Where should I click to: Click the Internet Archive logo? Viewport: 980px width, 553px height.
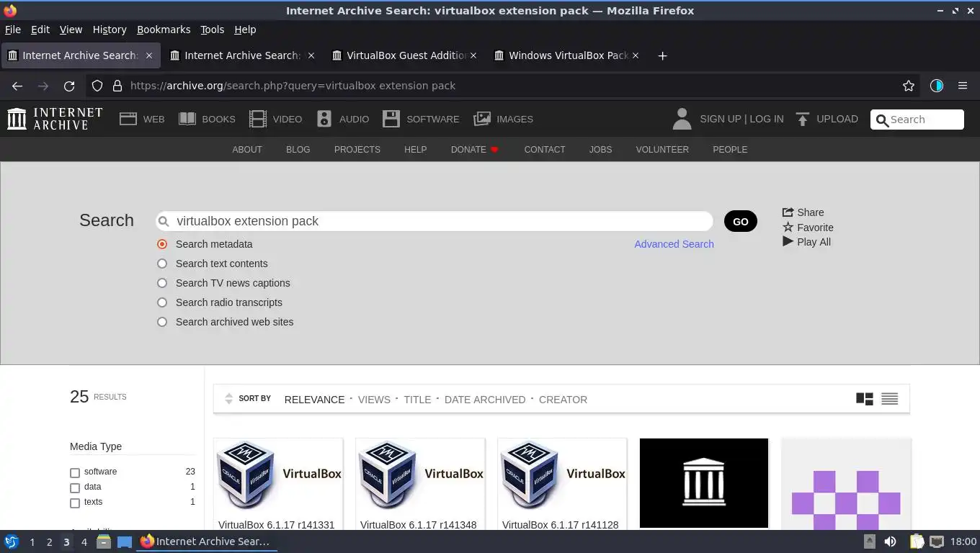55,119
